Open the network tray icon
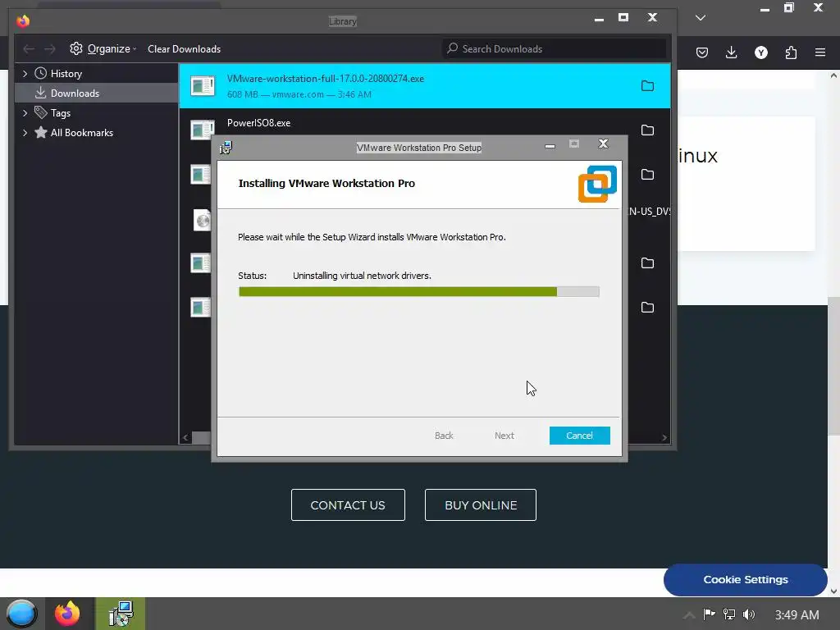Image resolution: width=840 pixels, height=630 pixels. click(x=729, y=614)
